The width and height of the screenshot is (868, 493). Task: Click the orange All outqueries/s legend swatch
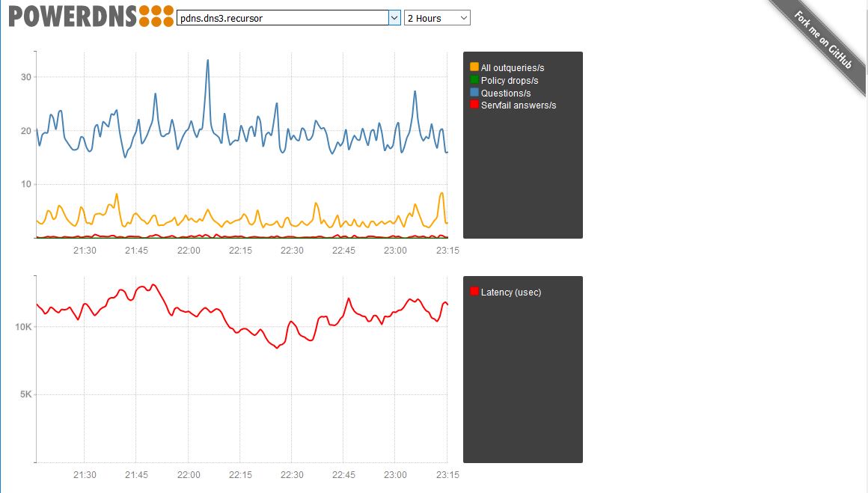tap(474, 67)
